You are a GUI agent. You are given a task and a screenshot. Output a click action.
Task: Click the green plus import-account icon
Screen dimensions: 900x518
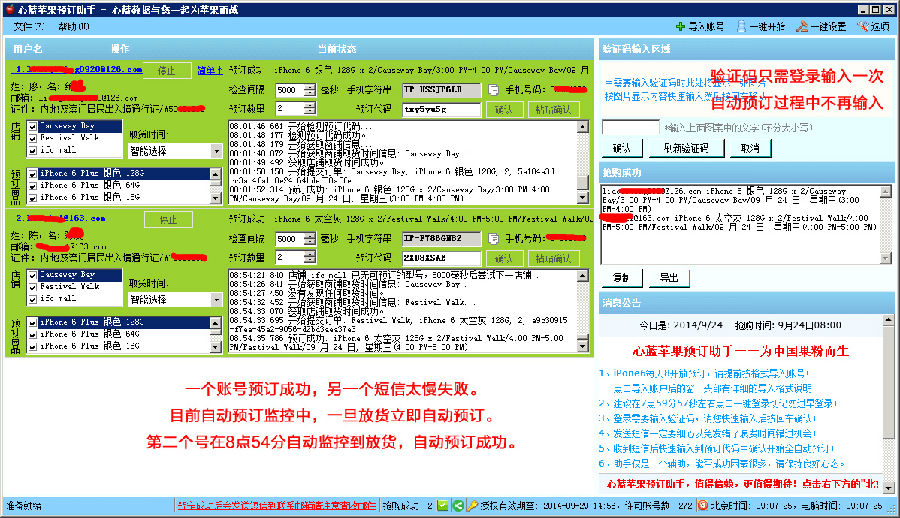(x=680, y=26)
